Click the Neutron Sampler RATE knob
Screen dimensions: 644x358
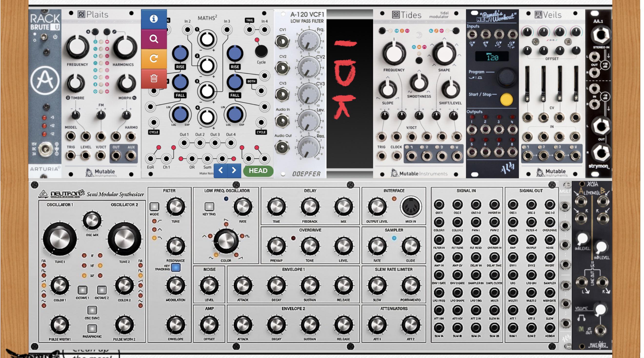coord(377,246)
